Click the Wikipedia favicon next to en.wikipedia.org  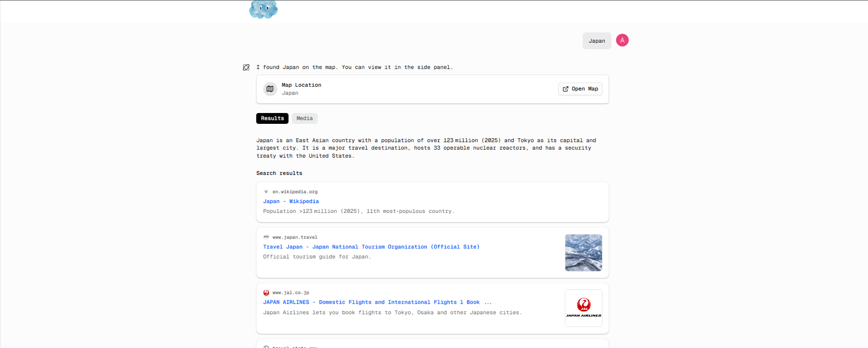pos(266,192)
